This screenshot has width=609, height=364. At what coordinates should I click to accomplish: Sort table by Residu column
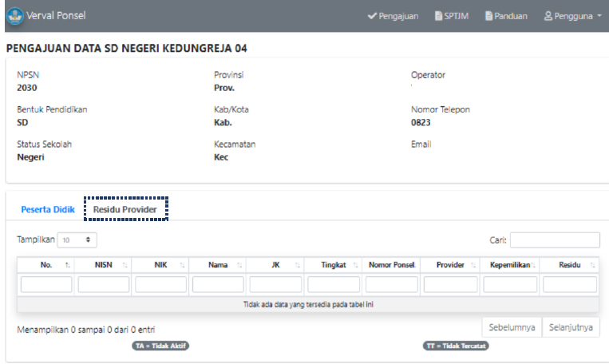click(569, 265)
